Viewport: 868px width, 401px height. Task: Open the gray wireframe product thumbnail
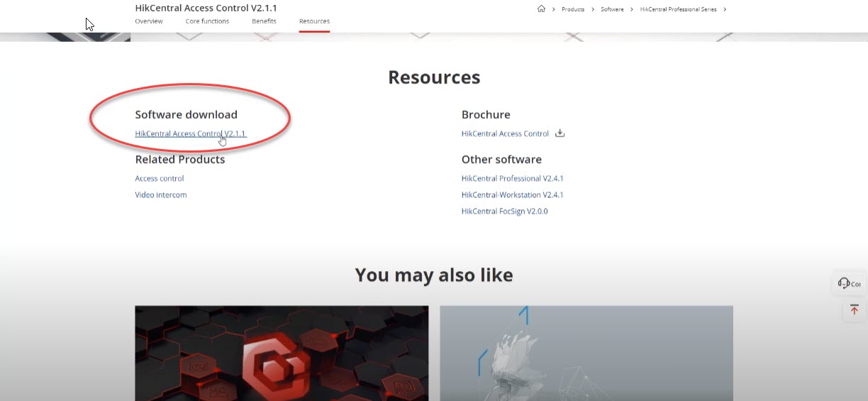(586, 353)
